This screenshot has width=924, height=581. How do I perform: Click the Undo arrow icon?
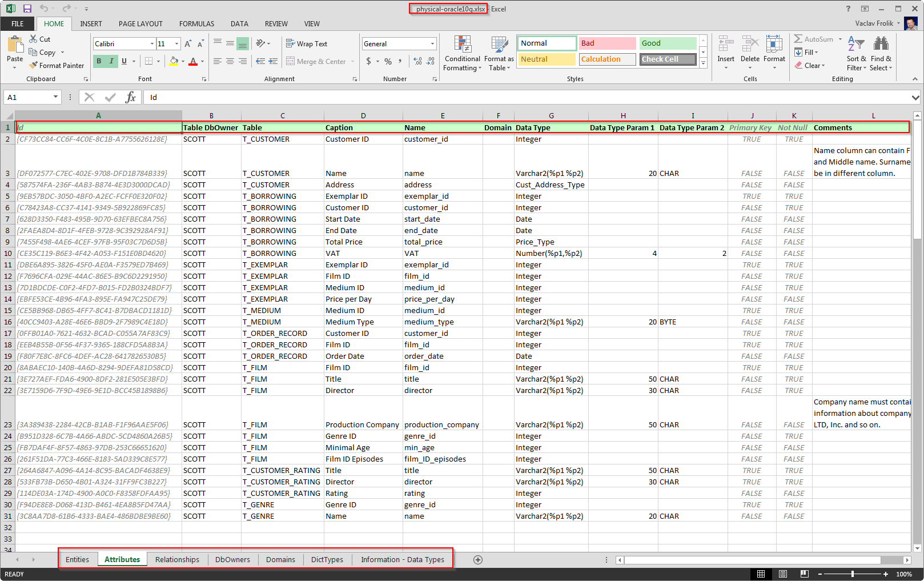(x=44, y=9)
